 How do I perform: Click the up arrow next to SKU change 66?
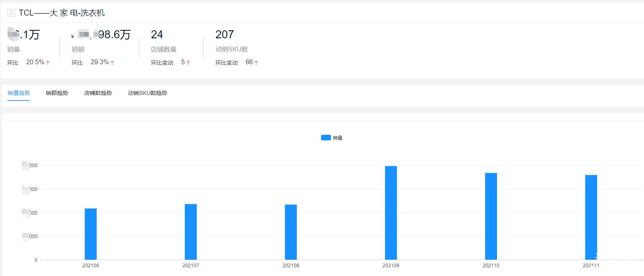[256, 63]
